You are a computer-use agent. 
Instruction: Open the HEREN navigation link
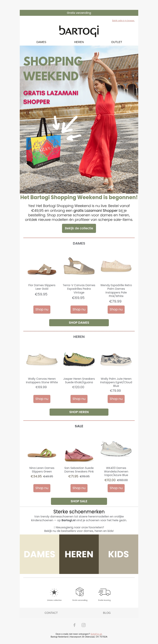coord(79,42)
